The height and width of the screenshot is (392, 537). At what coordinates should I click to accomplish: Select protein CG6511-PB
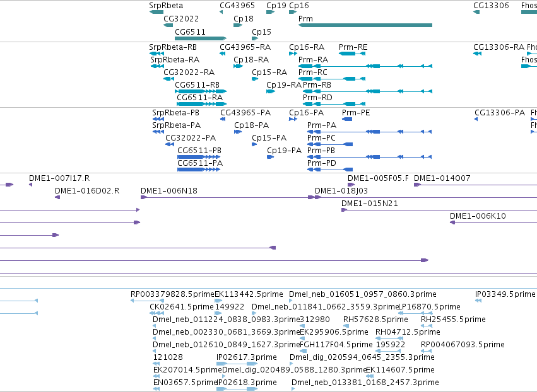pos(199,151)
